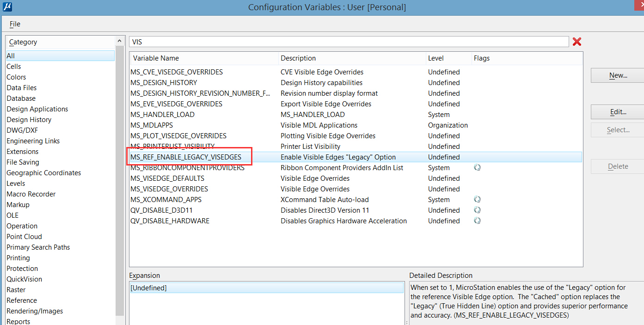Select the MS_MDLAPPS variable
644x325 pixels.
coord(152,125)
